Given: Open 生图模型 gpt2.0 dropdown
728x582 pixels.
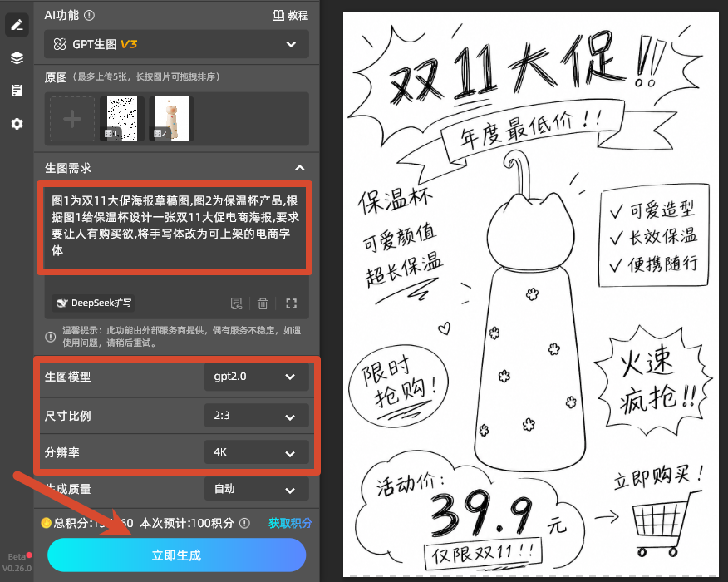Looking at the screenshot, I should point(256,377).
